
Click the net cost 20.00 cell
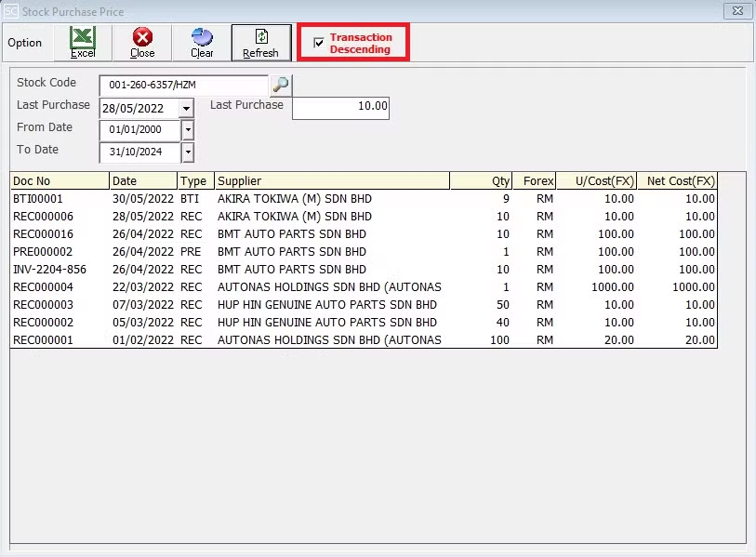pyautogui.click(x=700, y=340)
